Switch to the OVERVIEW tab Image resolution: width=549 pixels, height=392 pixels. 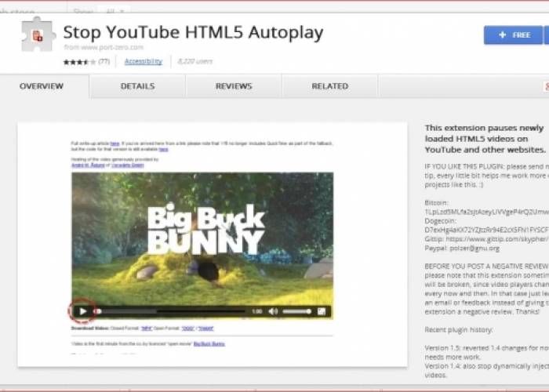click(42, 86)
